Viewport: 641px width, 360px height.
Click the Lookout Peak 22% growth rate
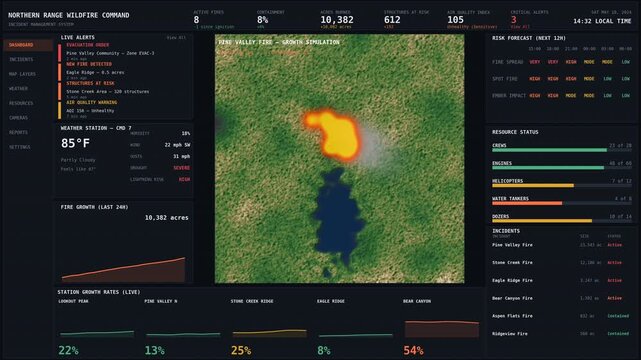[x=68, y=351]
